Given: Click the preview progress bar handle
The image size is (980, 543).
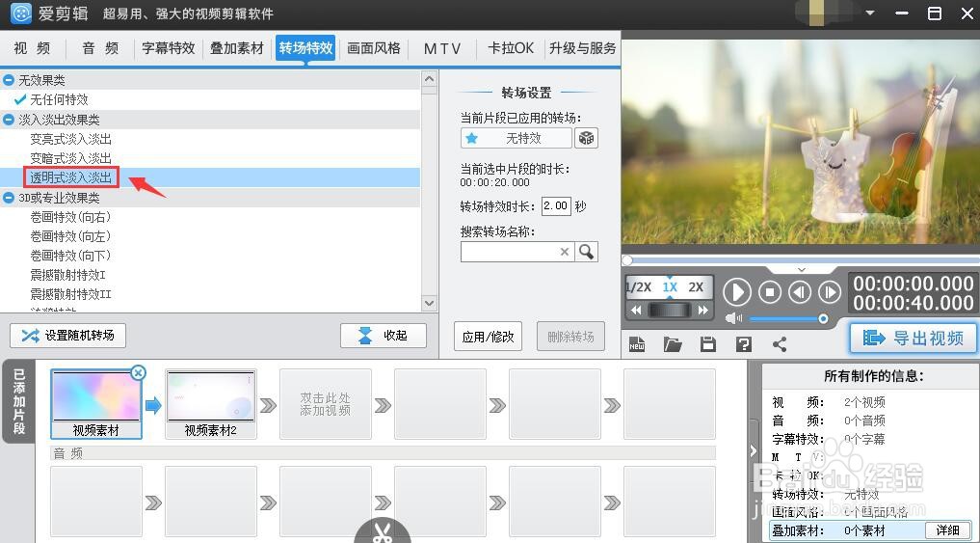Looking at the screenshot, I should coord(627,260).
